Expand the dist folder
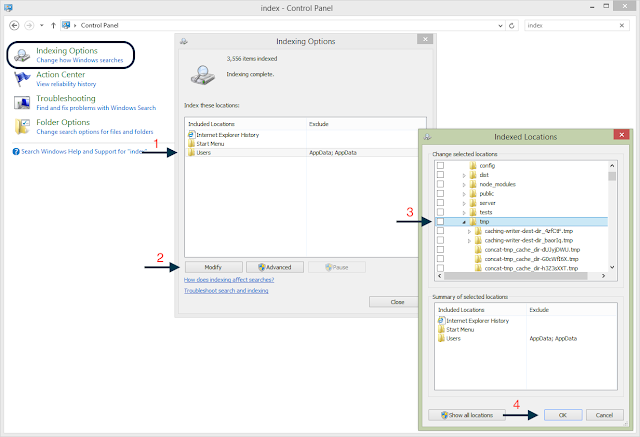This screenshot has height=437, width=640. [x=464, y=175]
